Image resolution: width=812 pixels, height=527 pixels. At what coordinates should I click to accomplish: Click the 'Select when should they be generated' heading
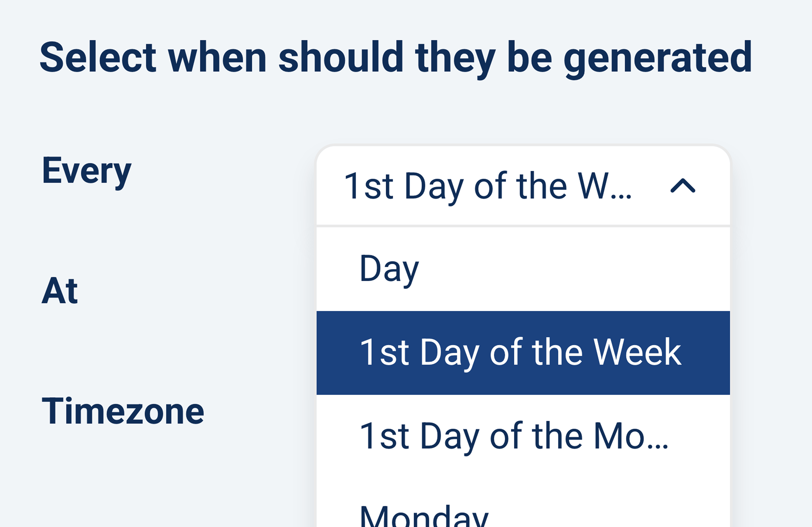click(396, 57)
